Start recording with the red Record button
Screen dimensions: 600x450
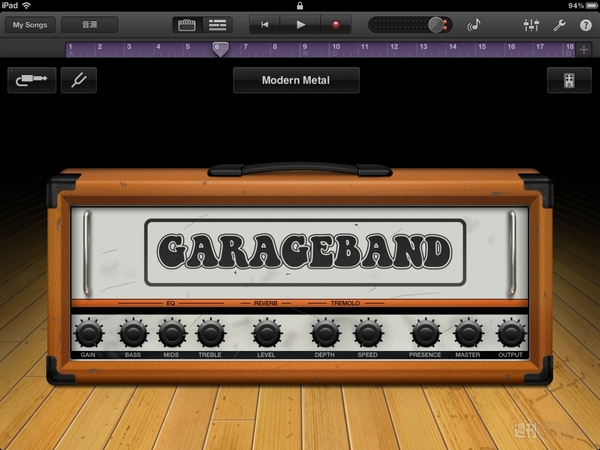pyautogui.click(x=336, y=25)
